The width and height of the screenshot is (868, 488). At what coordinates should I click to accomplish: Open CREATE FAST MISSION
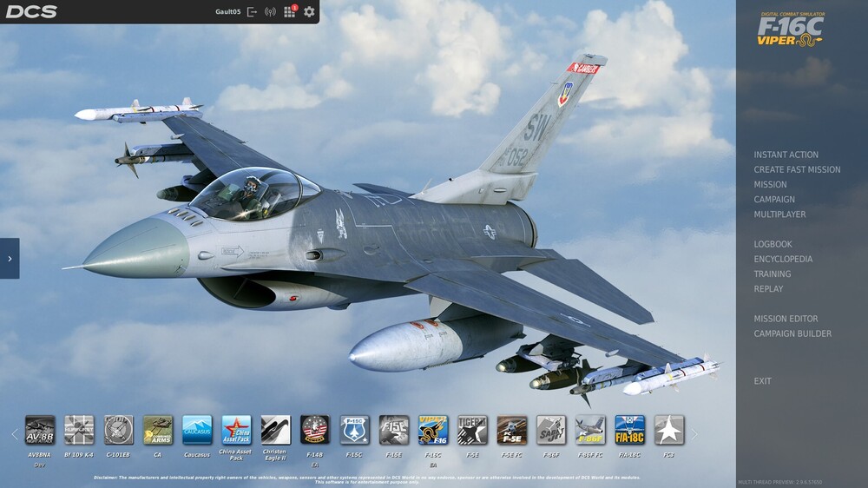click(x=797, y=169)
